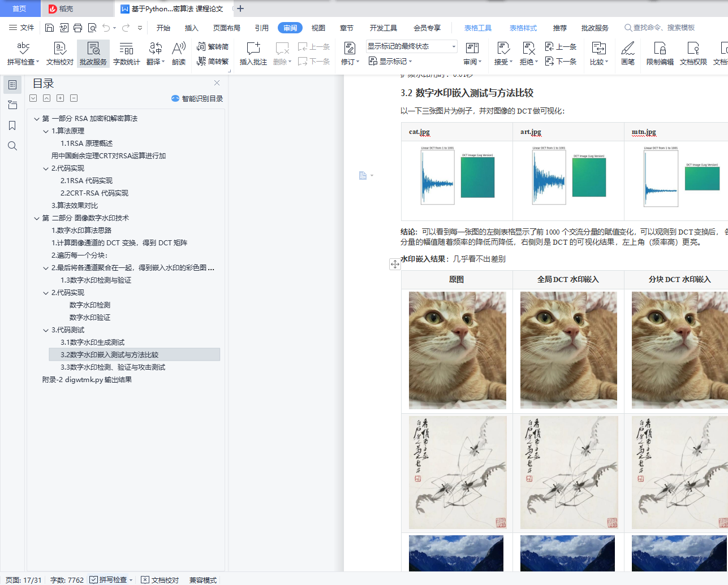Switch to the 表格工具 tab
Image resolution: width=728 pixels, height=585 pixels.
click(x=478, y=28)
